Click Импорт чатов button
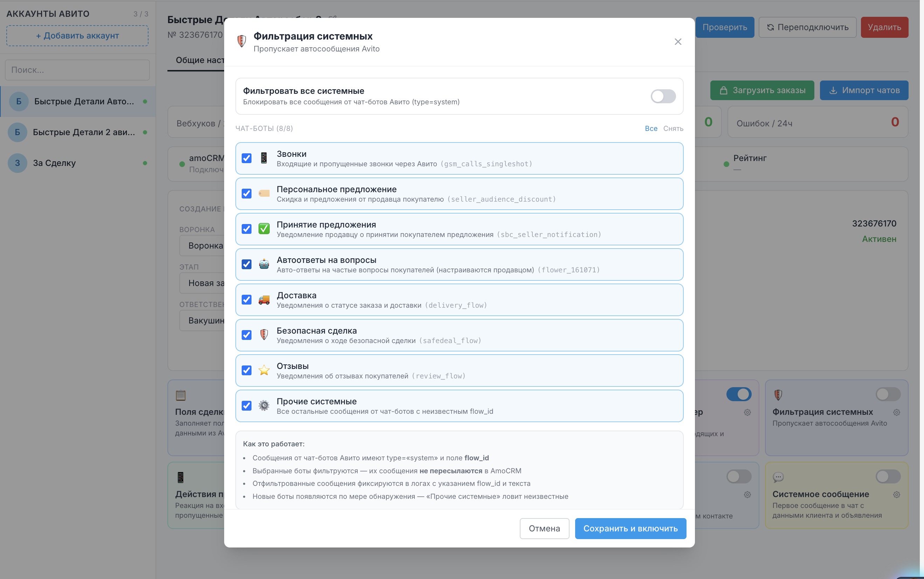The image size is (924, 579). click(x=864, y=90)
